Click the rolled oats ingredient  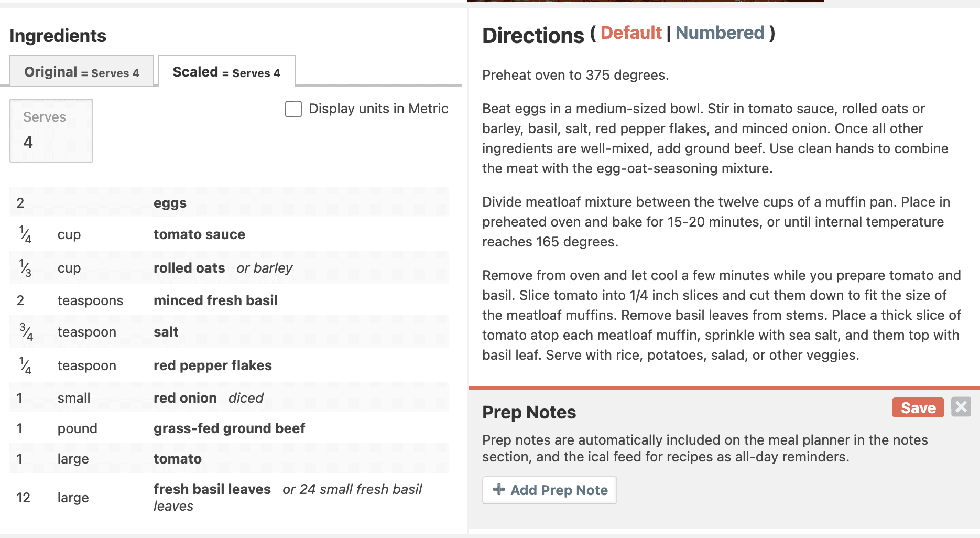(189, 268)
